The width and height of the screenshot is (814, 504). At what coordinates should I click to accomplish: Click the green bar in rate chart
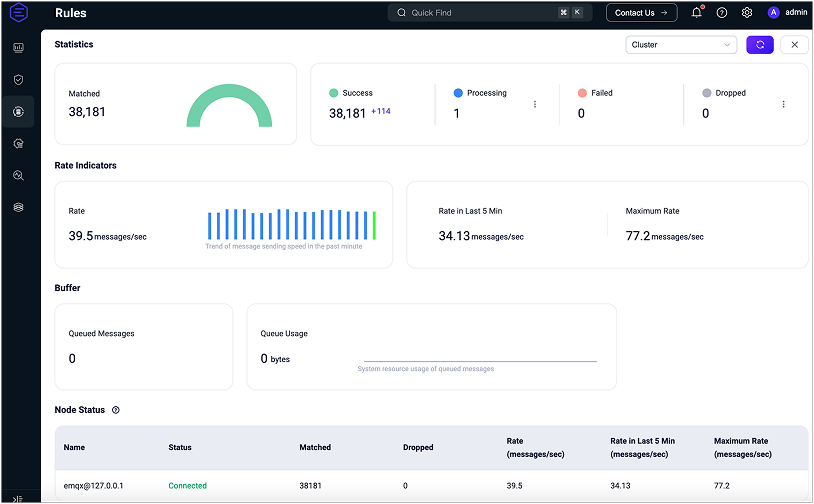(x=374, y=225)
